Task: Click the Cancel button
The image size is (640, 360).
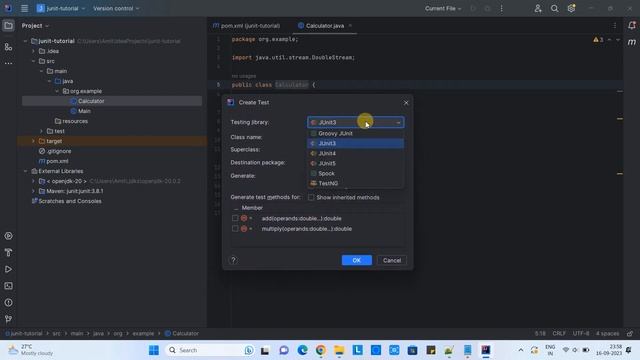Action: (392, 260)
